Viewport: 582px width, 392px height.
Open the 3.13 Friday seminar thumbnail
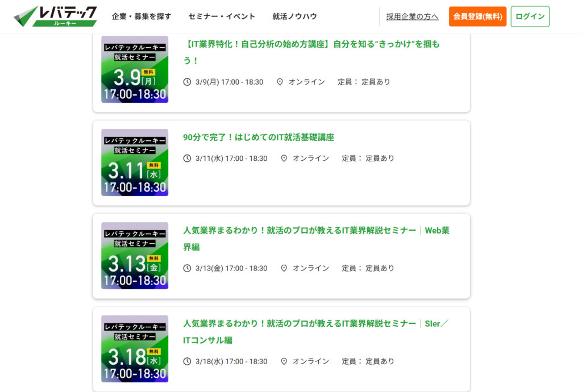(x=135, y=256)
